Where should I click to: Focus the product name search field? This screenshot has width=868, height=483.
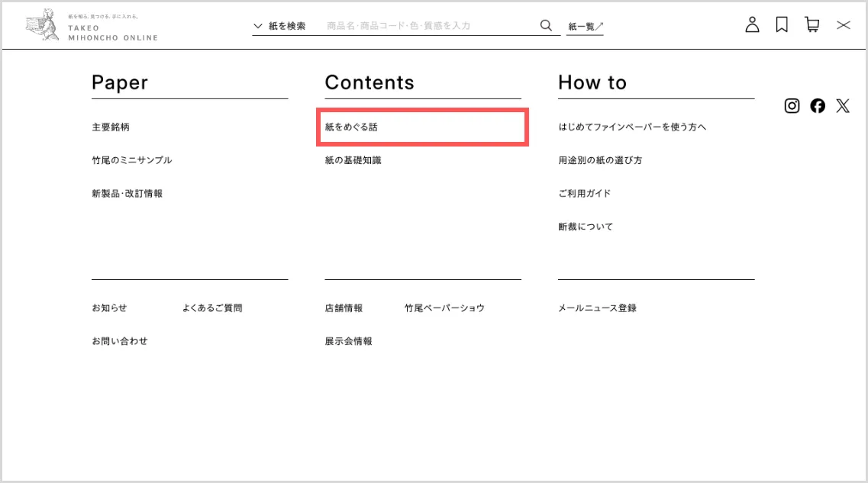click(x=428, y=26)
